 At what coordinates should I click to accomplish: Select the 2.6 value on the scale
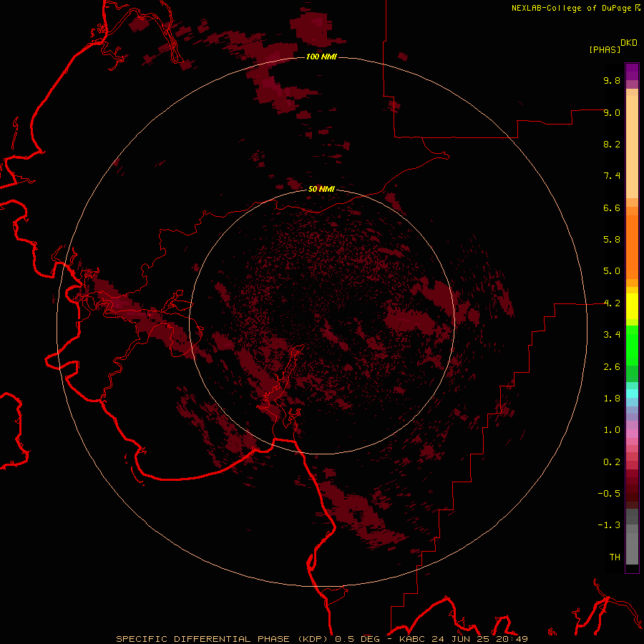(612, 367)
